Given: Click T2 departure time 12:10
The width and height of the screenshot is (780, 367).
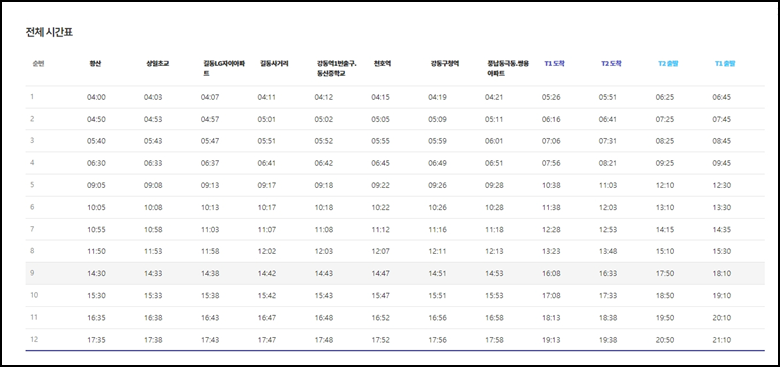Looking at the screenshot, I should click(665, 185).
